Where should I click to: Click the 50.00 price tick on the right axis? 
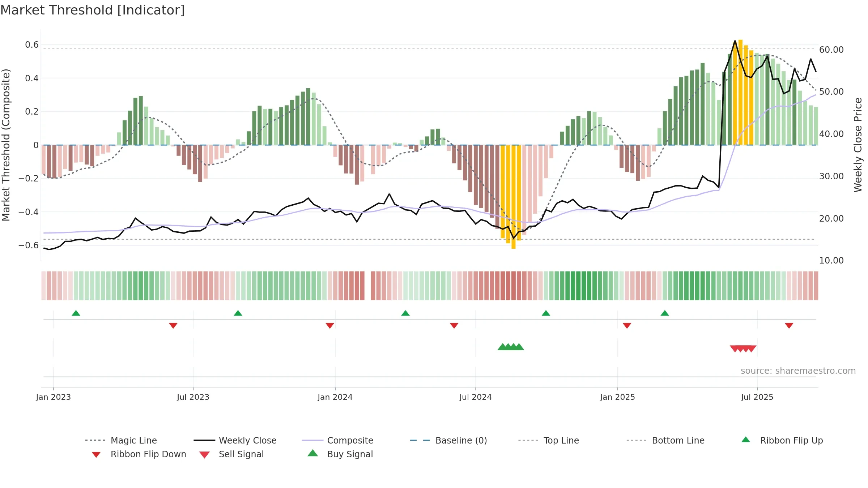click(831, 92)
